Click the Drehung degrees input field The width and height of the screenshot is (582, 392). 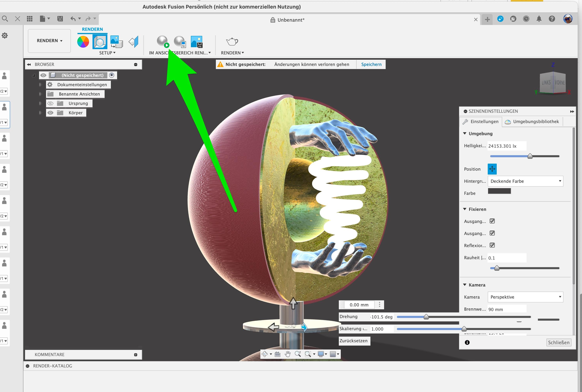click(x=382, y=317)
